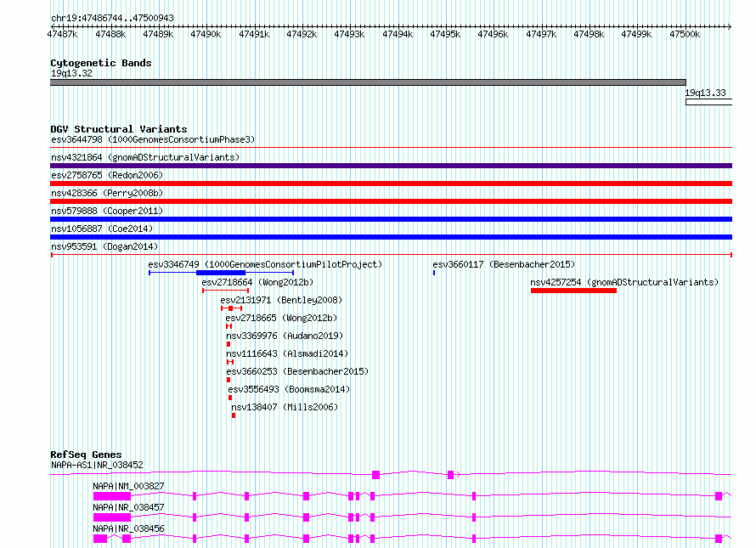The height and width of the screenshot is (548, 756).
Task: Click the small red nsv138407 variant marker
Action: tap(234, 415)
